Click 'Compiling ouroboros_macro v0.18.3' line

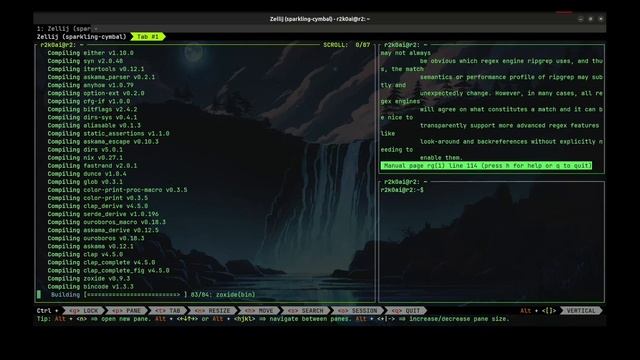click(107, 222)
